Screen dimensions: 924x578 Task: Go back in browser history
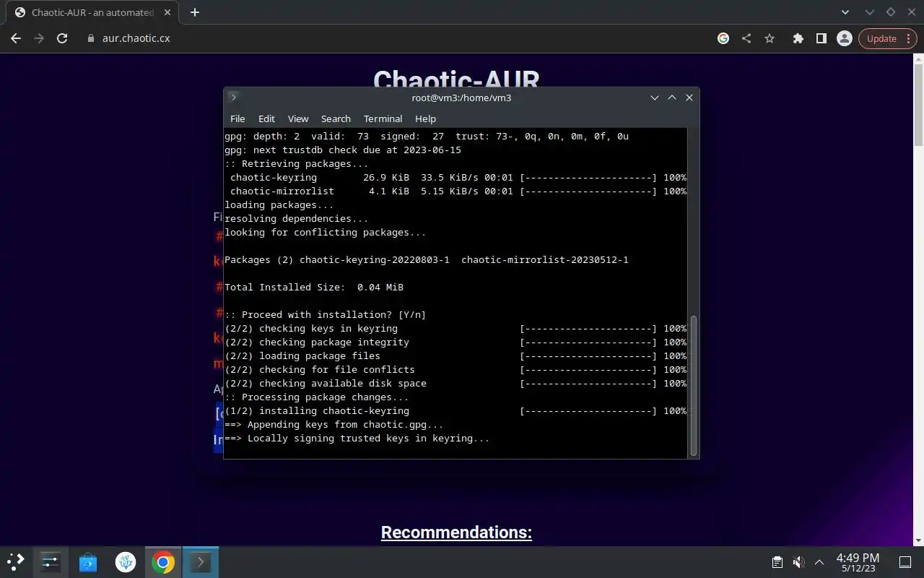(x=16, y=38)
